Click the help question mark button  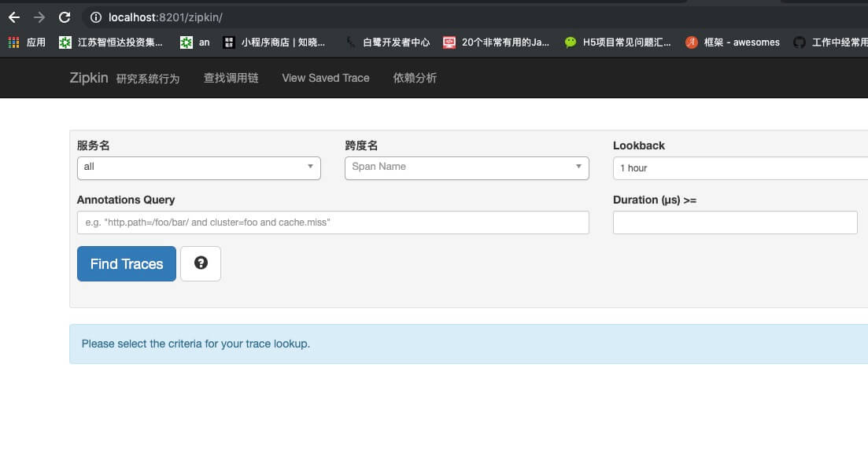click(201, 263)
